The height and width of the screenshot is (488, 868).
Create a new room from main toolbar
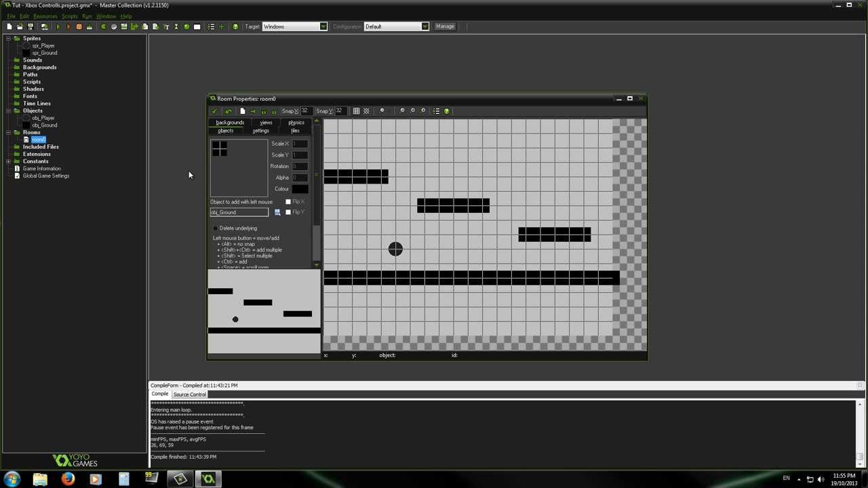click(x=197, y=26)
